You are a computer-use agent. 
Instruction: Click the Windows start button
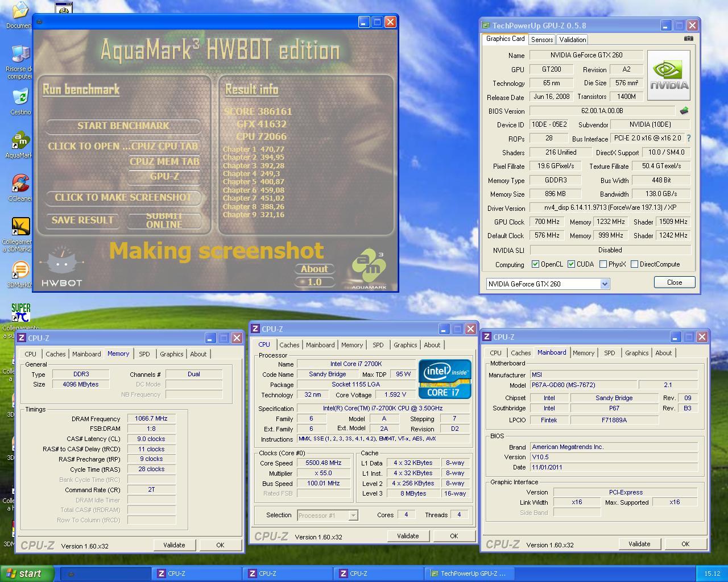coord(27,573)
